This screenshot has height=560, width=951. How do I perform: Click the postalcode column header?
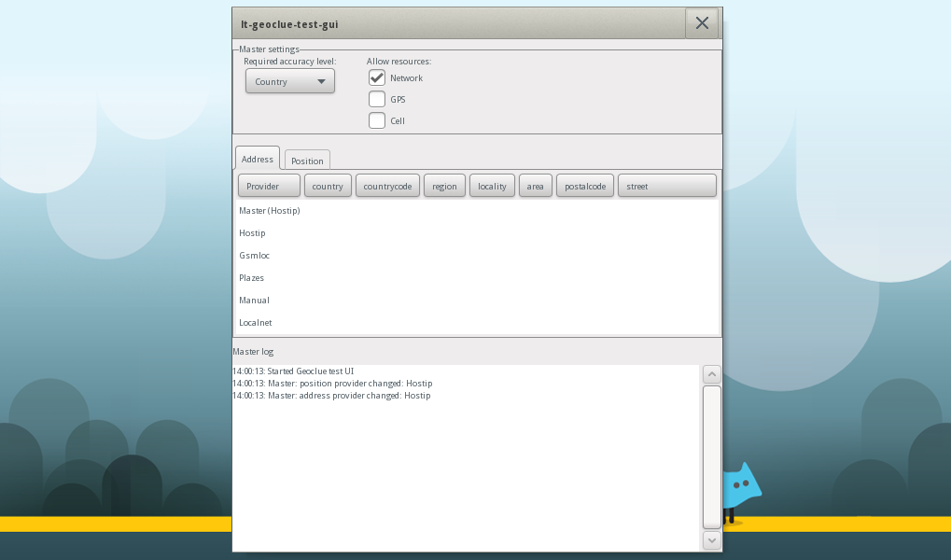(x=585, y=186)
